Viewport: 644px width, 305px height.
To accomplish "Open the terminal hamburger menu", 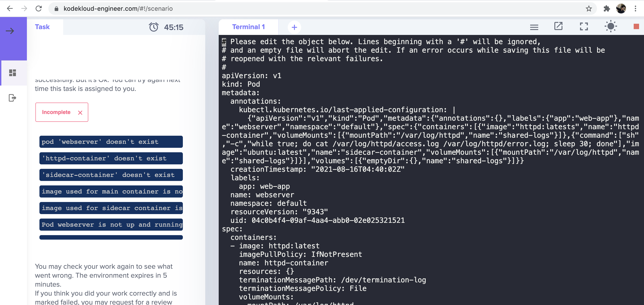I will pyautogui.click(x=534, y=27).
